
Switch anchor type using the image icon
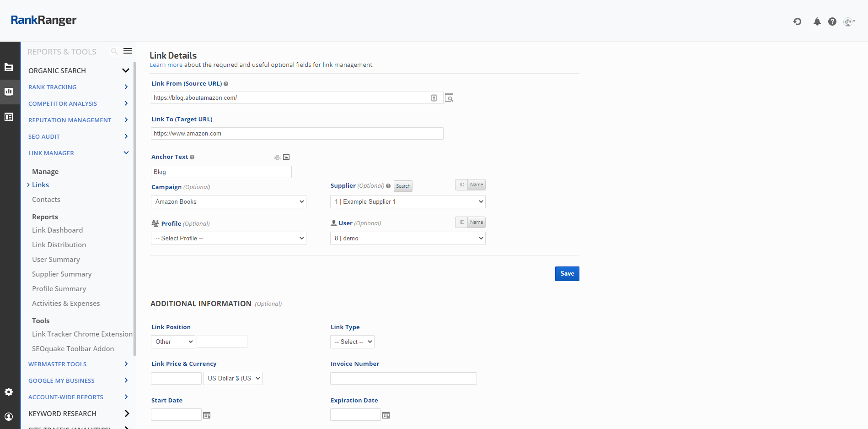[x=286, y=157]
